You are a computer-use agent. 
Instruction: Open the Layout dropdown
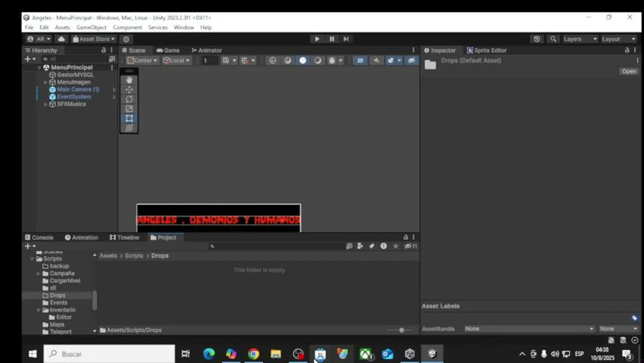[619, 39]
